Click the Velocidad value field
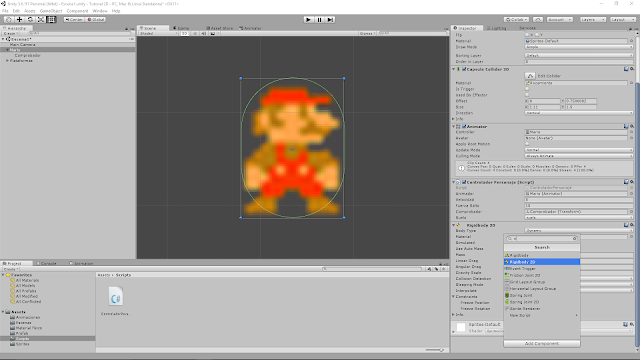 tap(578, 200)
